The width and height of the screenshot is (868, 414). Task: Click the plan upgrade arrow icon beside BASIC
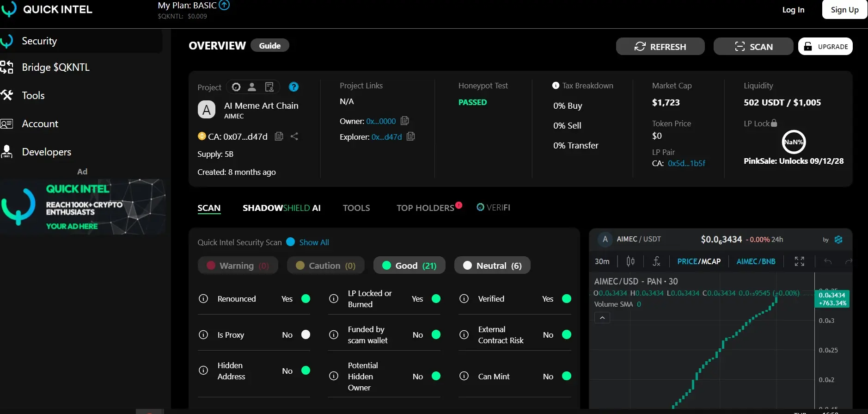[224, 5]
